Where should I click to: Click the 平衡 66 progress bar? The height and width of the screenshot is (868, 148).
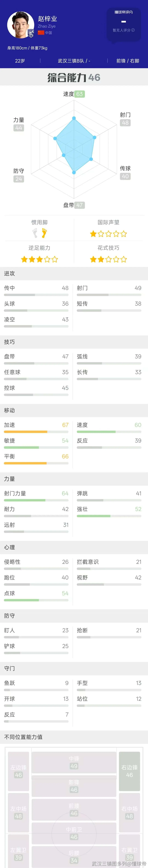click(x=36, y=463)
